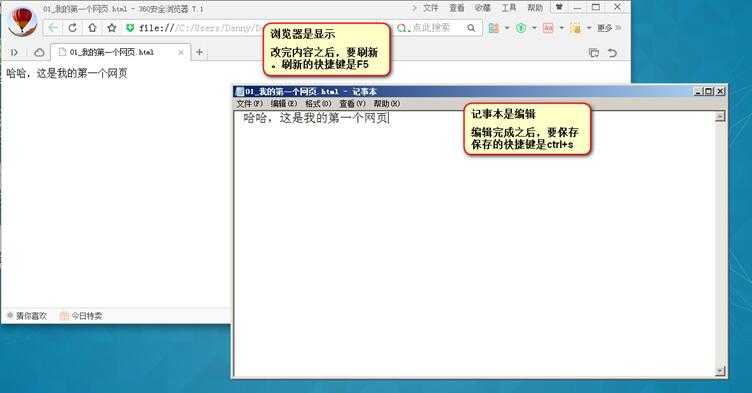The height and width of the screenshot is (393, 752).
Task: Click the 今日特卖 icon in browser status bar
Action: [x=64, y=316]
